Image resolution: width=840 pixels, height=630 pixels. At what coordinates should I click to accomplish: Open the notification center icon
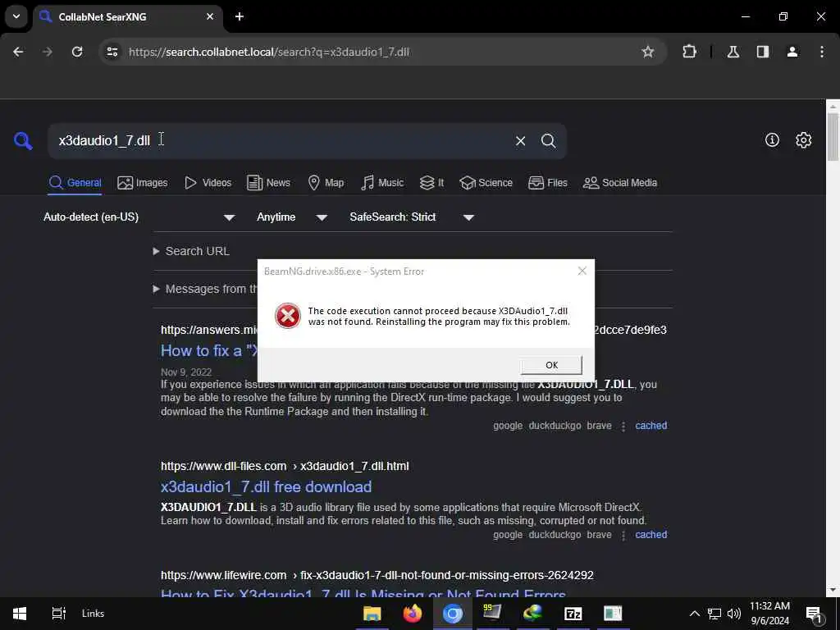[x=814, y=614]
